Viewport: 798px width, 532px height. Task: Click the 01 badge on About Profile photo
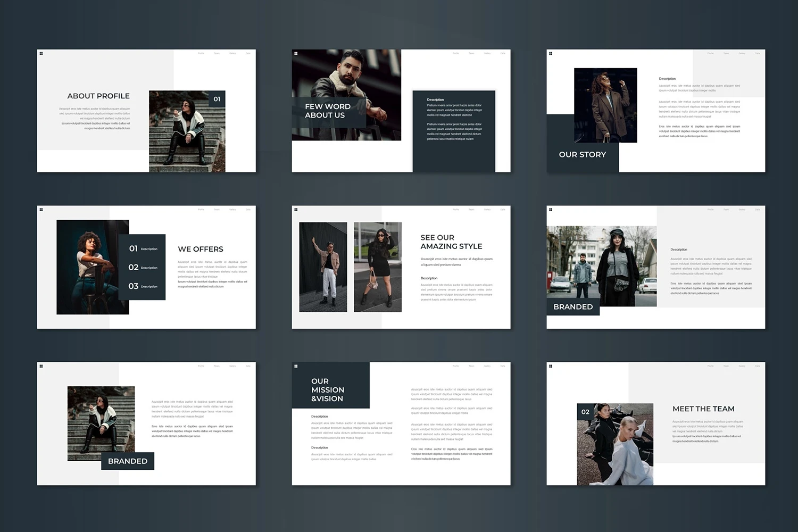coord(217,99)
